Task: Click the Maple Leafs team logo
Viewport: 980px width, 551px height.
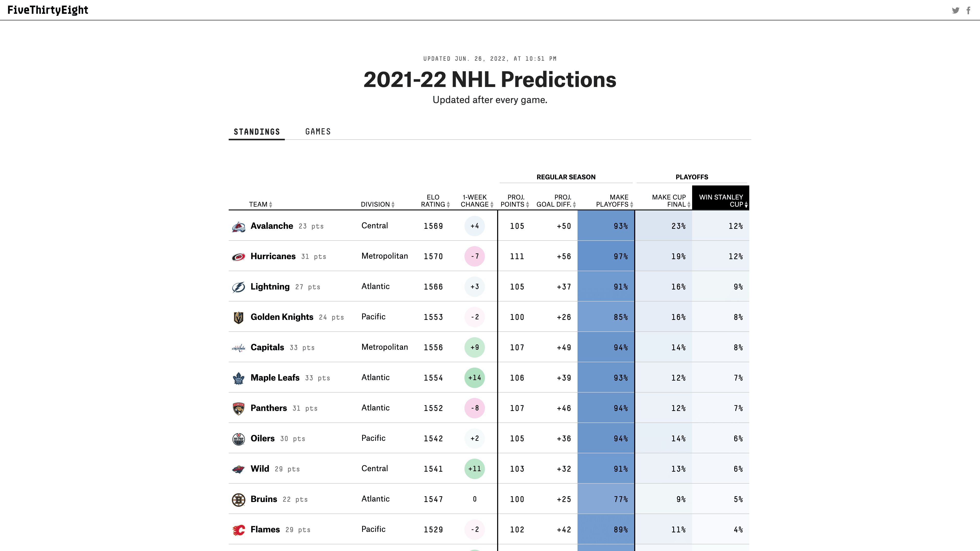Action: (239, 378)
